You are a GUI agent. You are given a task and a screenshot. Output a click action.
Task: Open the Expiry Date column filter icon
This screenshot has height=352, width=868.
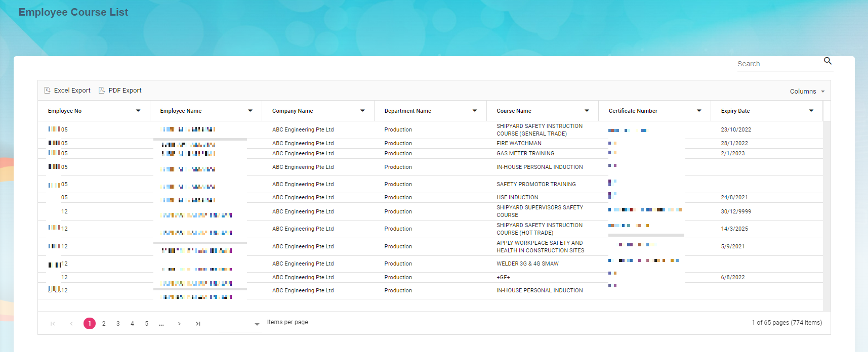[x=811, y=111]
